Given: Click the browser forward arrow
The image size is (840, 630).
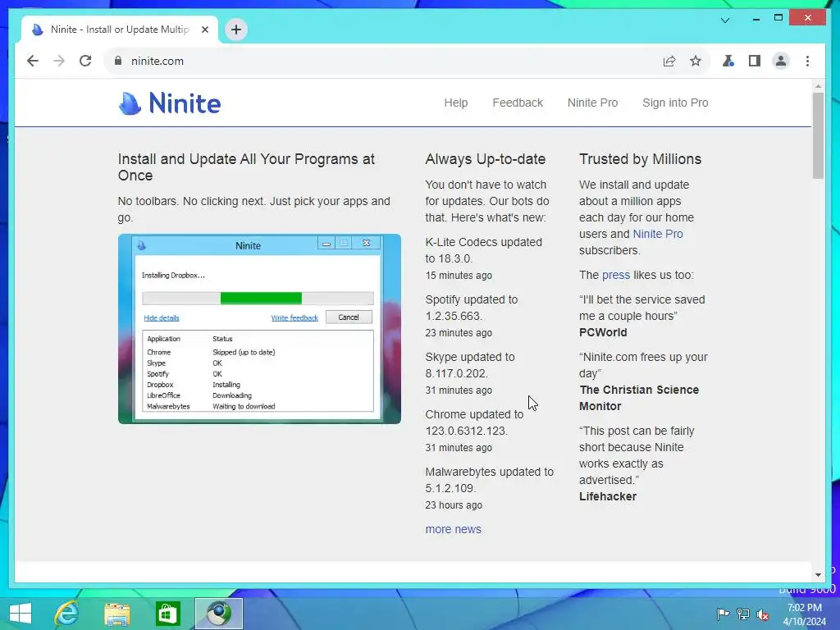Looking at the screenshot, I should (59, 61).
